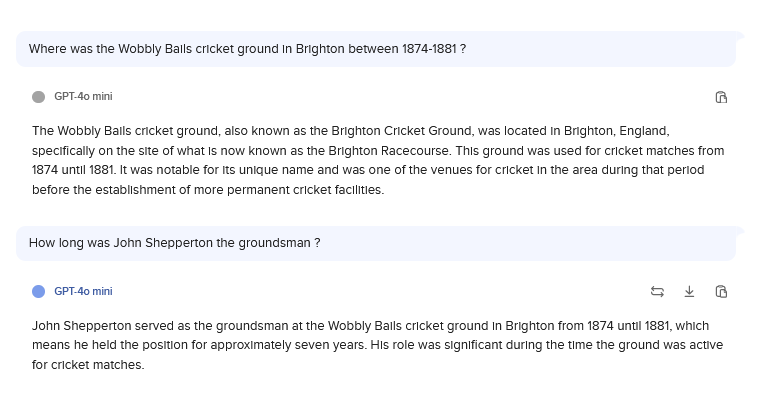Click the John Shepperton groundsman question bubble
The height and width of the screenshot is (404, 775).
point(376,243)
